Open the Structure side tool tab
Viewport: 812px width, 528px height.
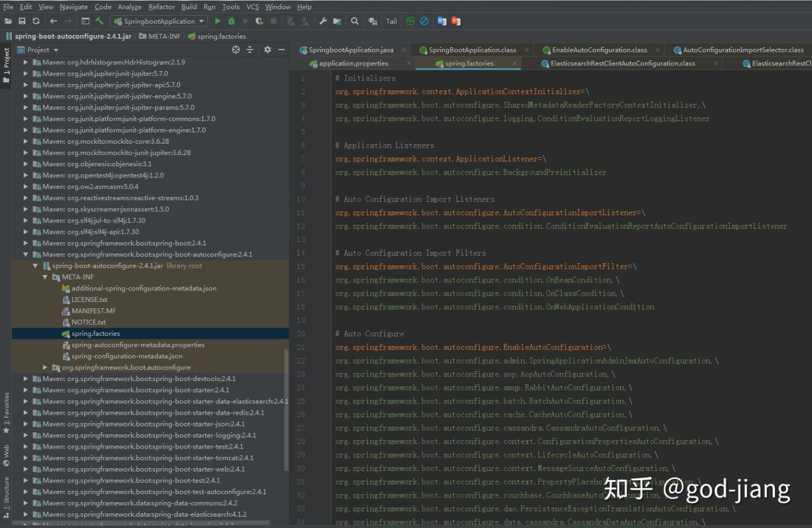(6, 496)
